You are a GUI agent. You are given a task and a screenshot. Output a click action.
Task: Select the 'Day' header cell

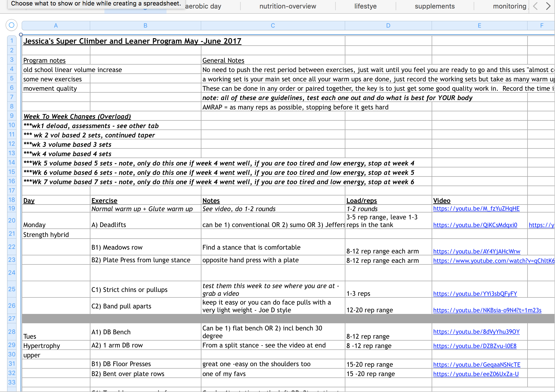pos(56,200)
